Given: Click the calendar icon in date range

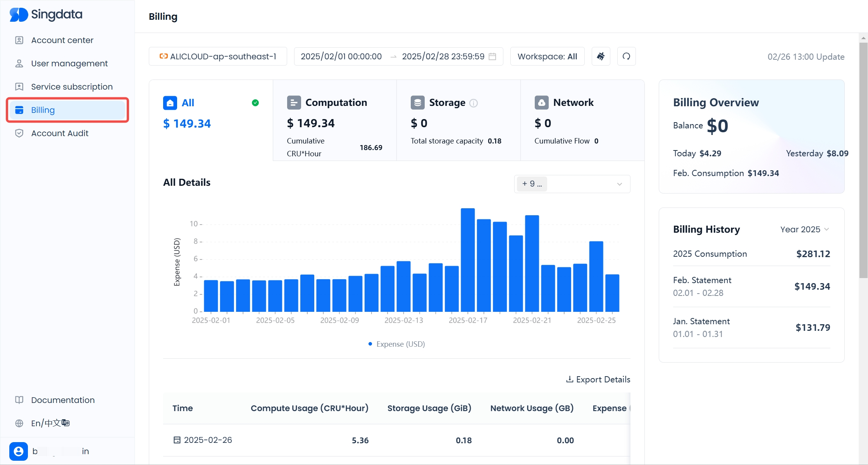Looking at the screenshot, I should point(492,57).
